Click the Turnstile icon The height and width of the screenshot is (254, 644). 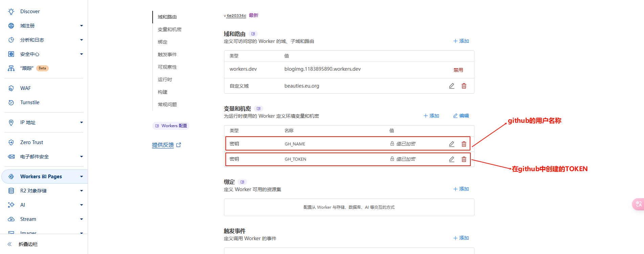11,102
